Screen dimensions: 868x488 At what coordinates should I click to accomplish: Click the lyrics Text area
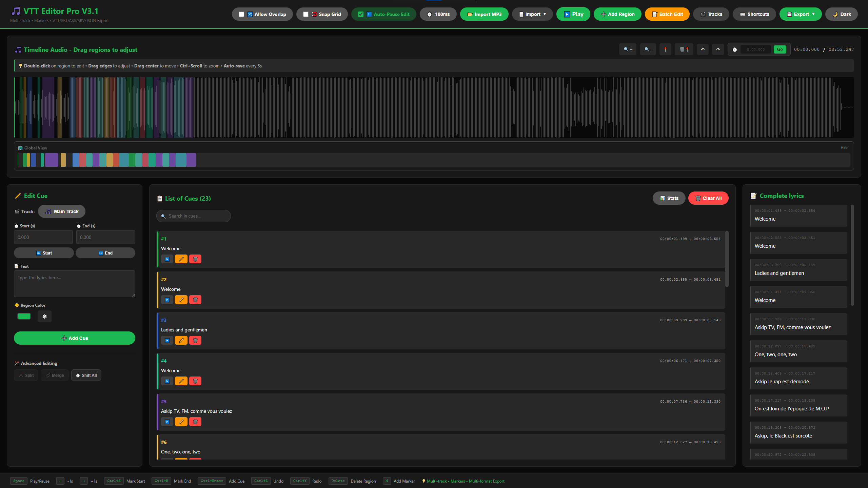click(75, 284)
